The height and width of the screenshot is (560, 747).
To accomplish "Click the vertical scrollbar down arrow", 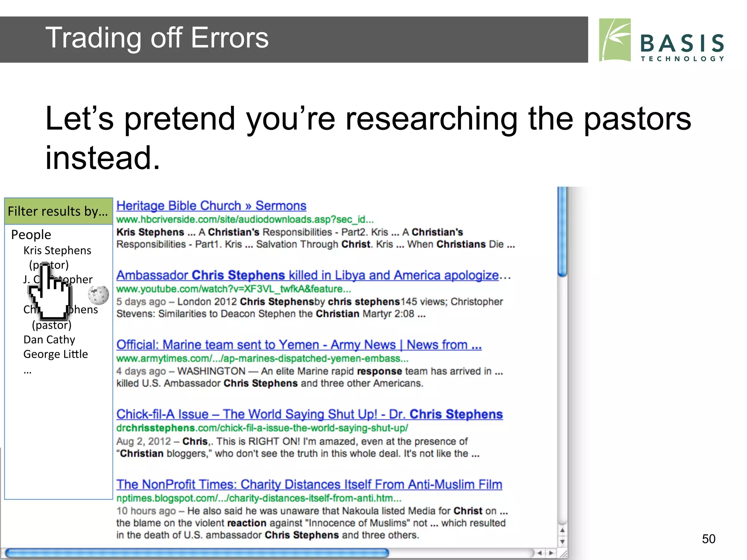I will (x=562, y=541).
